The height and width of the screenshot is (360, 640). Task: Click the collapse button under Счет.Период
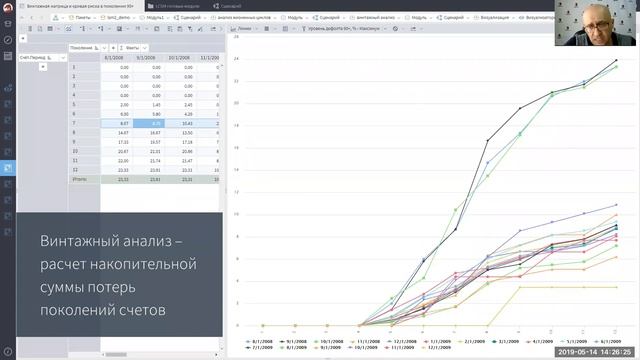click(43, 67)
